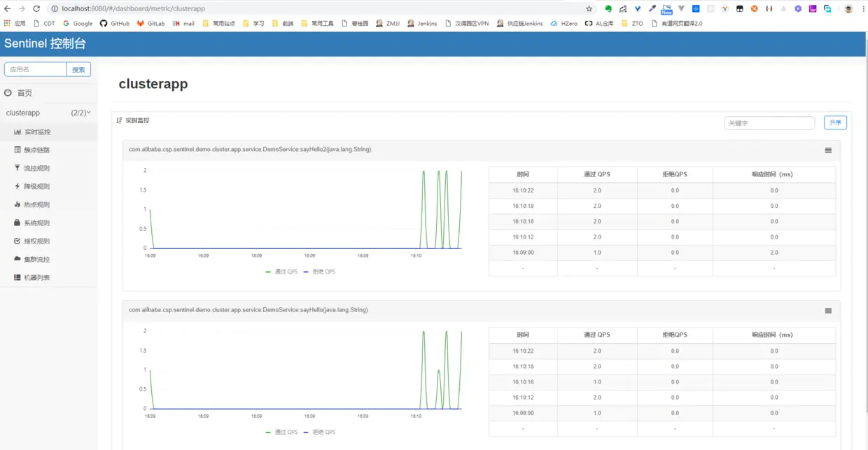This screenshot has height=450, width=868.
Task: Open hamburger menu on sayHello2 card
Action: click(x=828, y=150)
